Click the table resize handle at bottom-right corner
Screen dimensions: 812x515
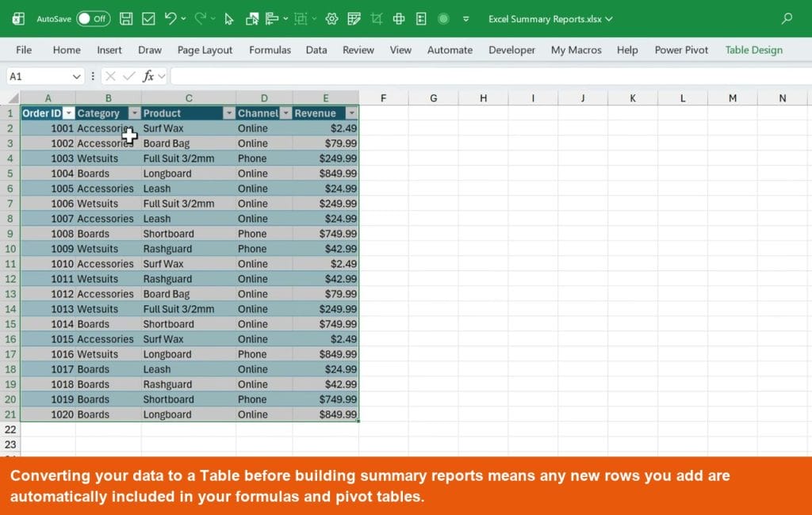(358, 421)
